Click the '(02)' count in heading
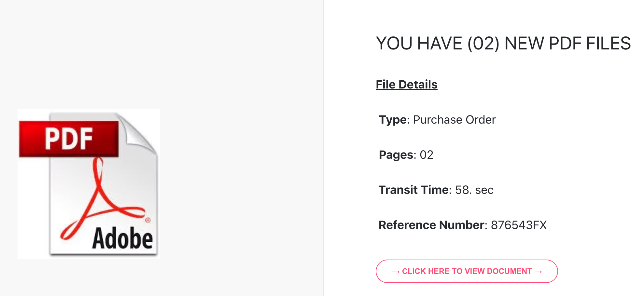 click(x=483, y=44)
